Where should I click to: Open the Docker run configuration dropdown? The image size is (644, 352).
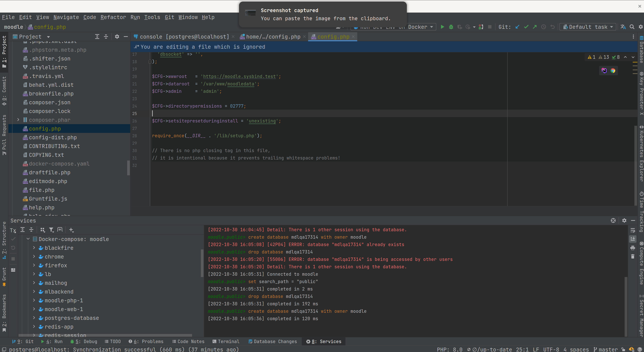click(x=394, y=27)
